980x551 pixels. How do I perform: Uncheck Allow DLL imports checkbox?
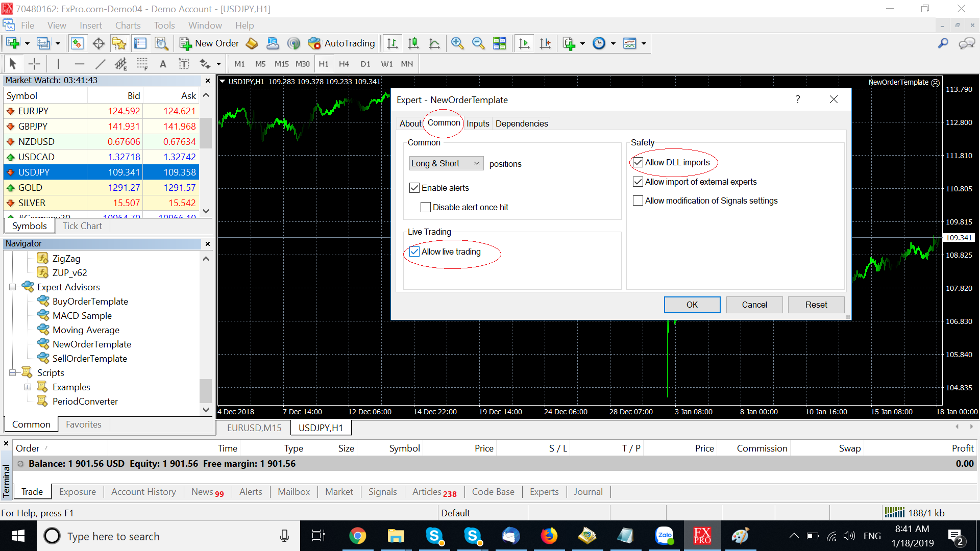point(638,162)
